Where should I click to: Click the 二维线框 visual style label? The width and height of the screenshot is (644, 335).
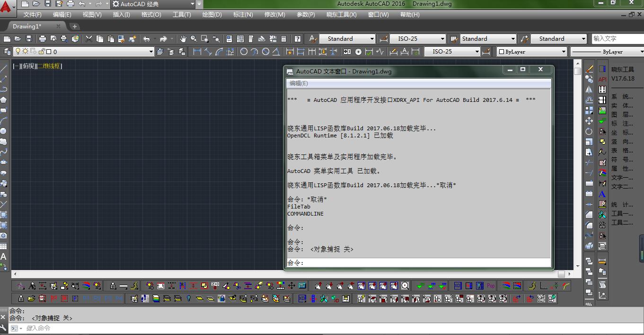[x=49, y=66]
